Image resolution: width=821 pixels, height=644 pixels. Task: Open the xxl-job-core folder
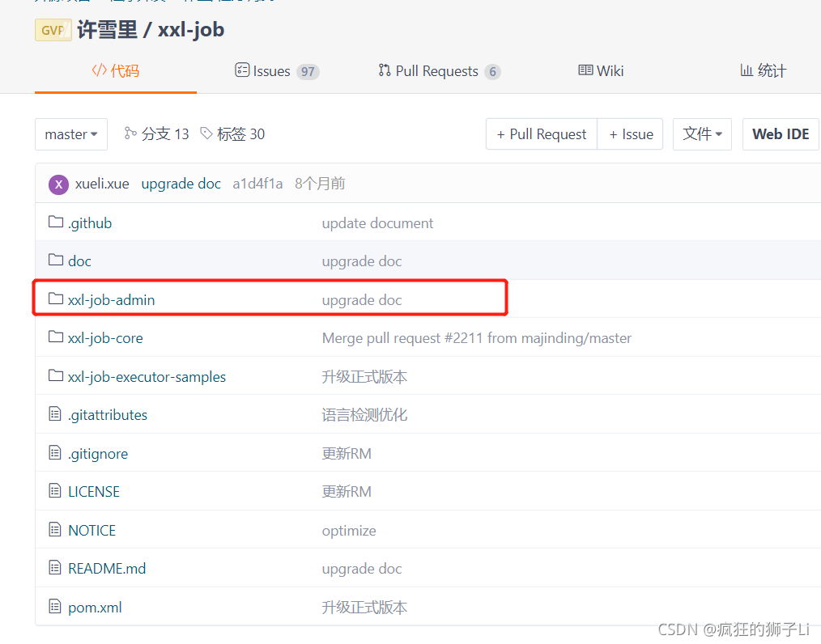(105, 338)
